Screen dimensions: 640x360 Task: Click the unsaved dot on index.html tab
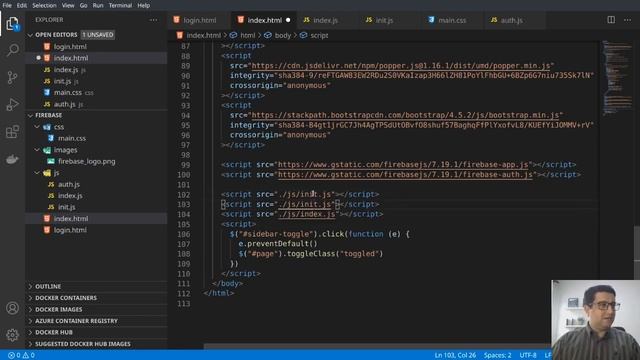click(288, 20)
